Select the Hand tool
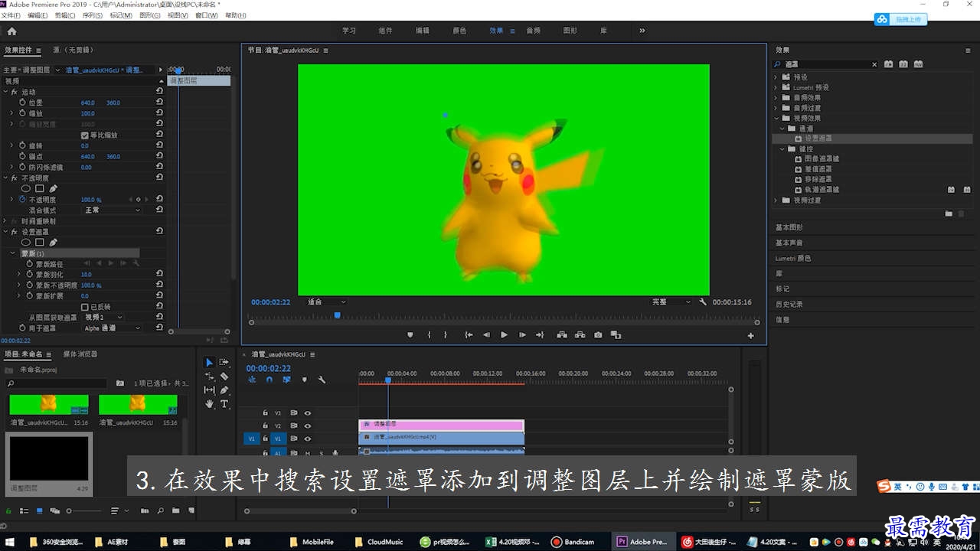Viewport: 980px width, 551px height. (x=209, y=403)
